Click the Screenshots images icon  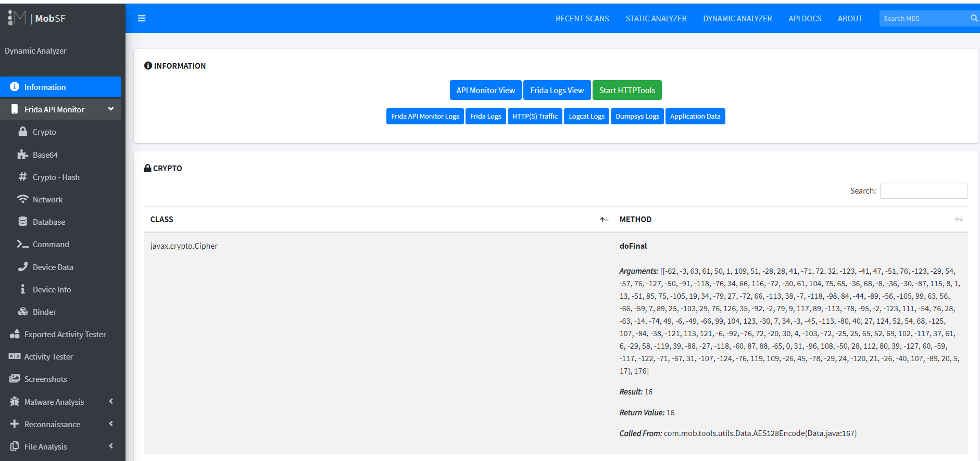tap(15, 379)
